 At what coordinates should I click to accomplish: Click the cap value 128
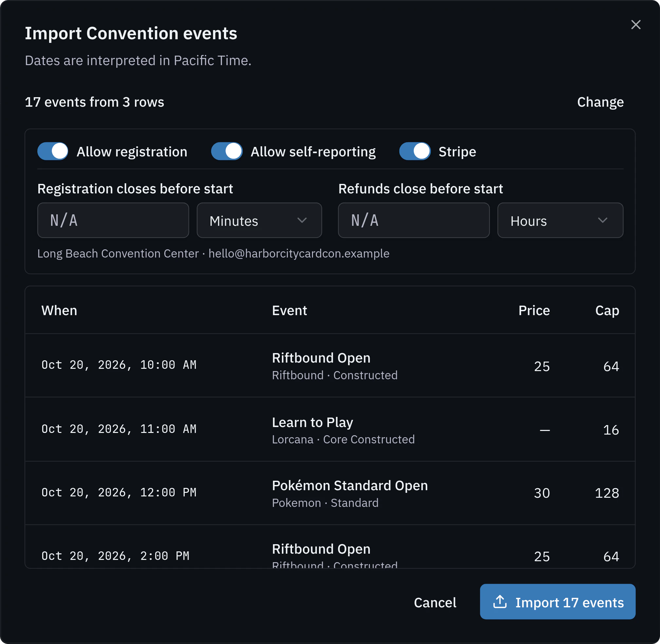tap(607, 493)
